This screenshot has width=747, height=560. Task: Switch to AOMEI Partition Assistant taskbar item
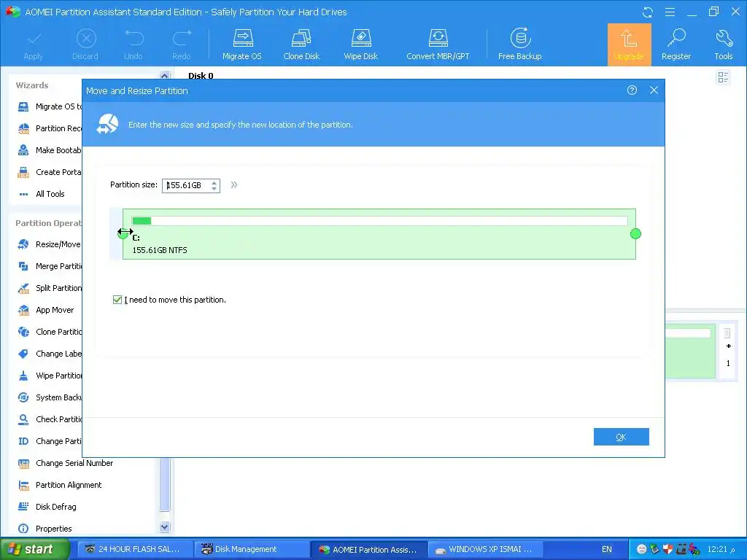[x=368, y=550]
